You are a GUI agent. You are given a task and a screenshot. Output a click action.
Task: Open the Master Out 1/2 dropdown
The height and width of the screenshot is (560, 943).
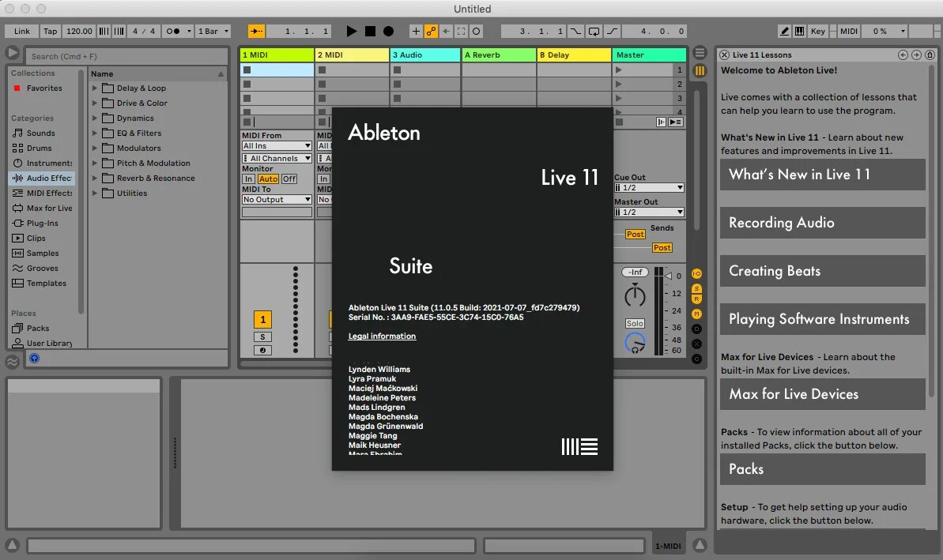pos(649,212)
